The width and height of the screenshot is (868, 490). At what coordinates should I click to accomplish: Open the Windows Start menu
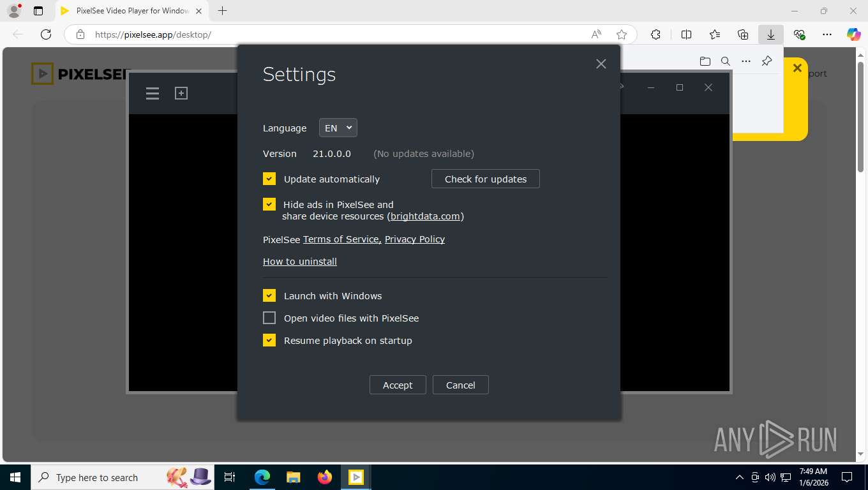coord(15,477)
